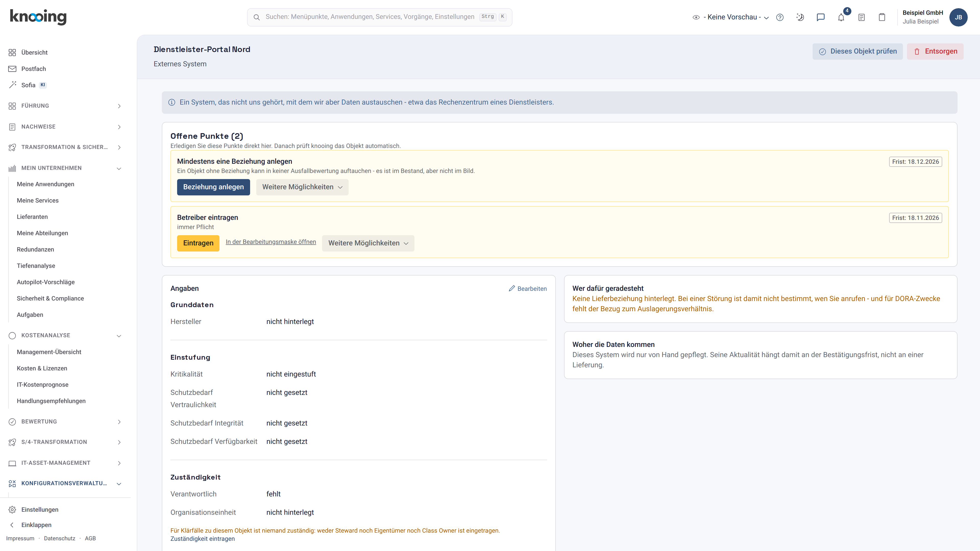Open the help question mark icon
980x551 pixels.
tap(780, 17)
